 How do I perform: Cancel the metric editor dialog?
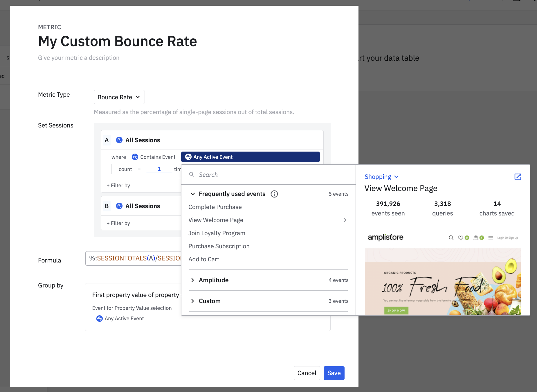pyautogui.click(x=307, y=373)
